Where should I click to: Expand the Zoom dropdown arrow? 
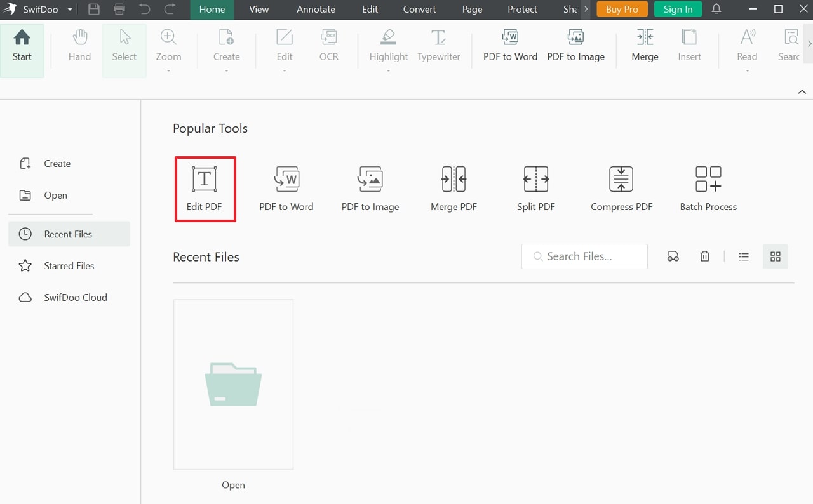click(x=168, y=70)
